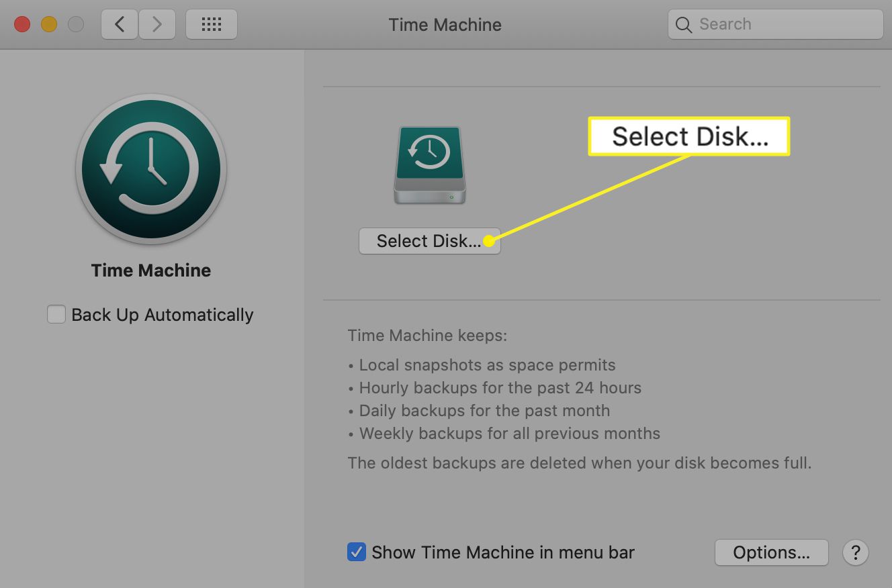Open help with the question mark button
The height and width of the screenshot is (588, 892).
click(x=856, y=552)
